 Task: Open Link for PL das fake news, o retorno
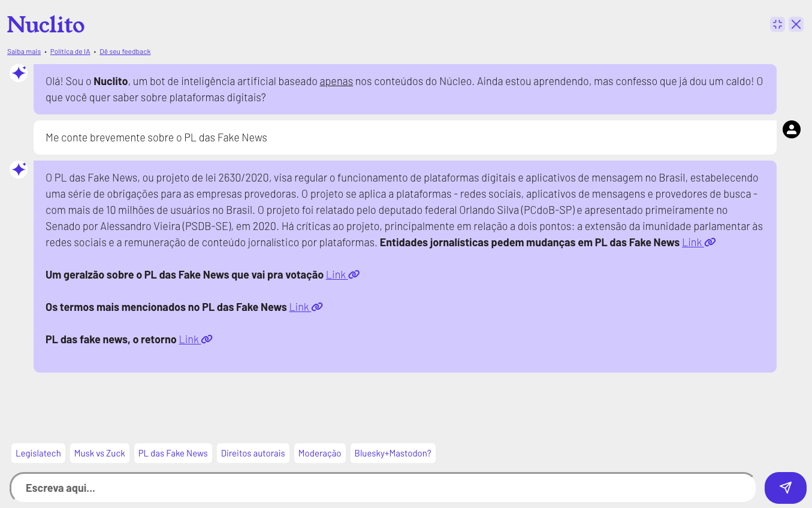196,340
